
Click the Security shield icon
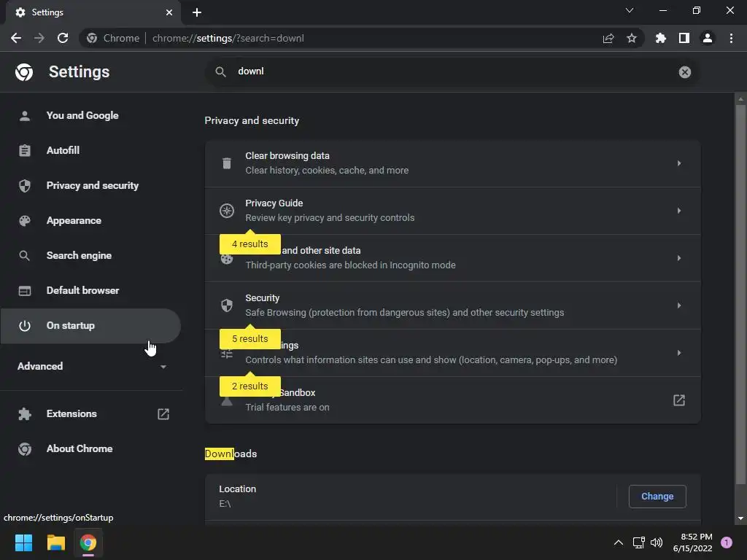227,306
